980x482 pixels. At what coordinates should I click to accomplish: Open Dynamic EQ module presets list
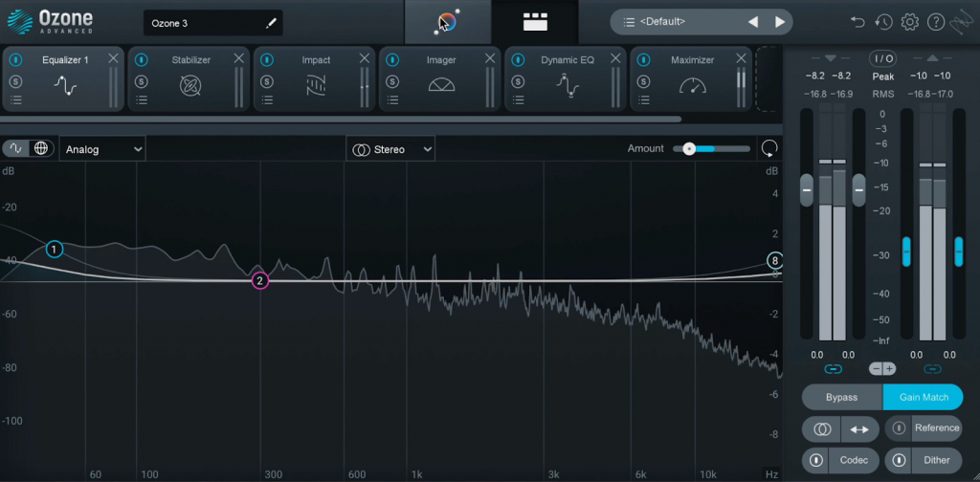pyautogui.click(x=518, y=99)
